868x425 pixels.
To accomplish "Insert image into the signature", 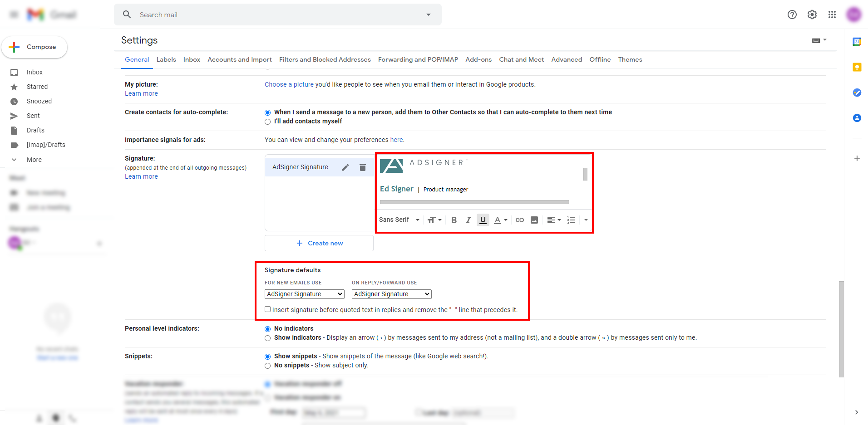I will click(x=534, y=220).
